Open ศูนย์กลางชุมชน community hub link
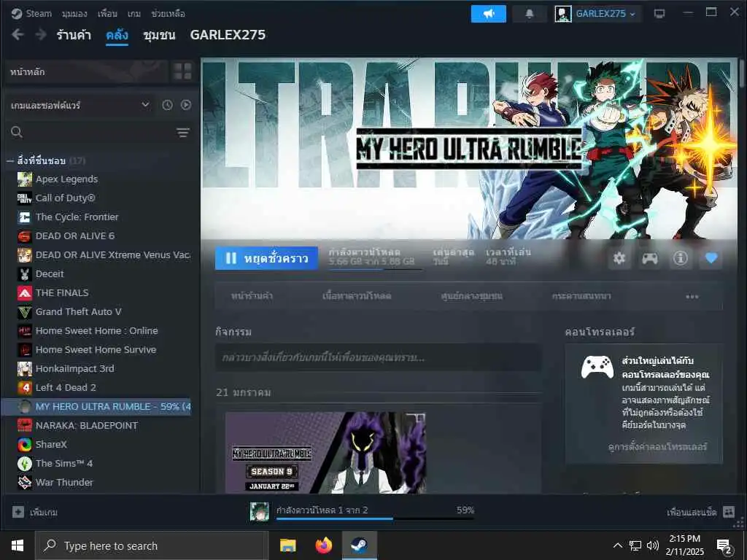Screen dimensions: 747x560 click(472, 296)
